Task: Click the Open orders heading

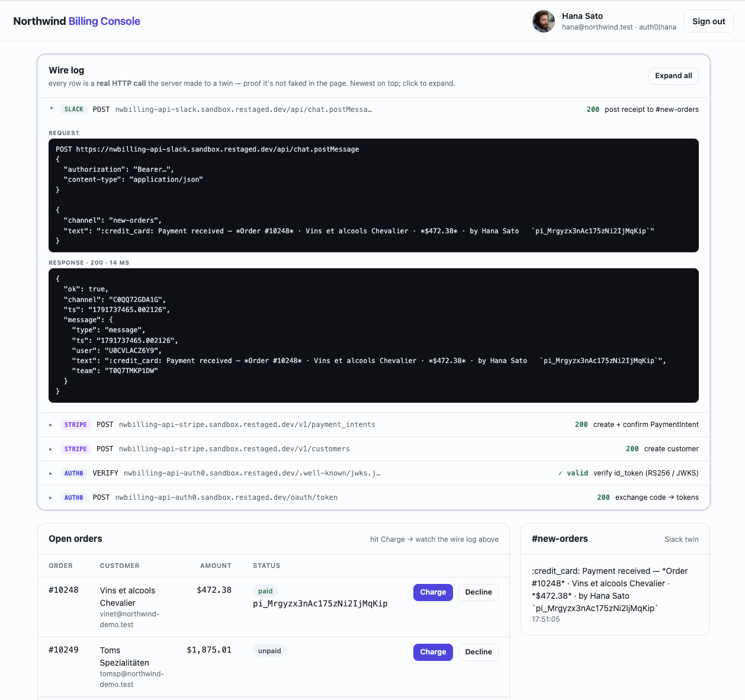Action: coord(75,539)
